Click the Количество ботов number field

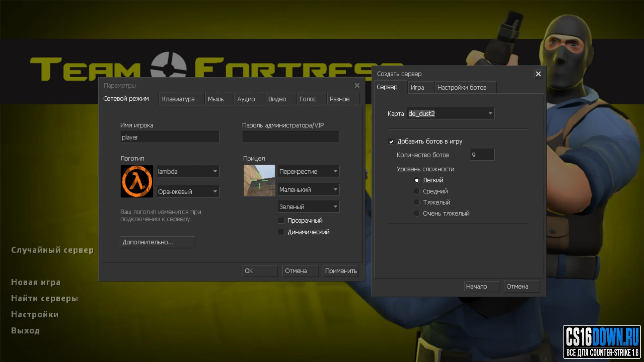482,155
